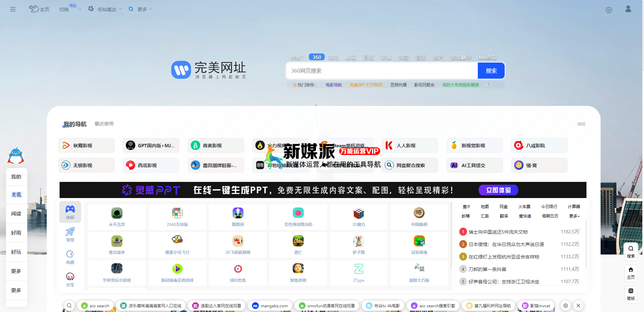The height and width of the screenshot is (312, 644).
Task: Open the 电影导航 recommended link
Action: 333,85
